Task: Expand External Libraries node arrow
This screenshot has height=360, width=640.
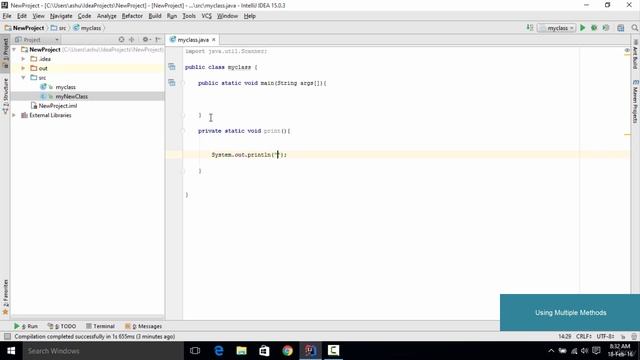Action: 15,115
